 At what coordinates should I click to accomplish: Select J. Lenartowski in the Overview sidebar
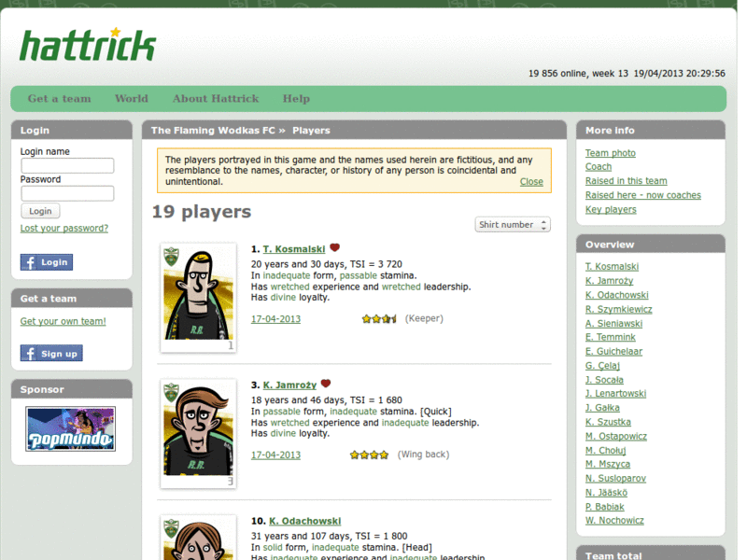click(615, 393)
